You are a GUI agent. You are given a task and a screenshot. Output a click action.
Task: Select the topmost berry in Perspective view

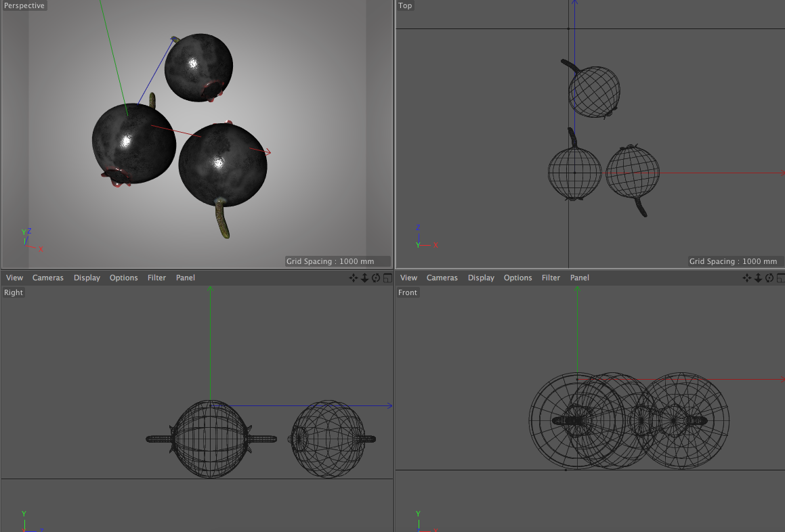pos(198,67)
